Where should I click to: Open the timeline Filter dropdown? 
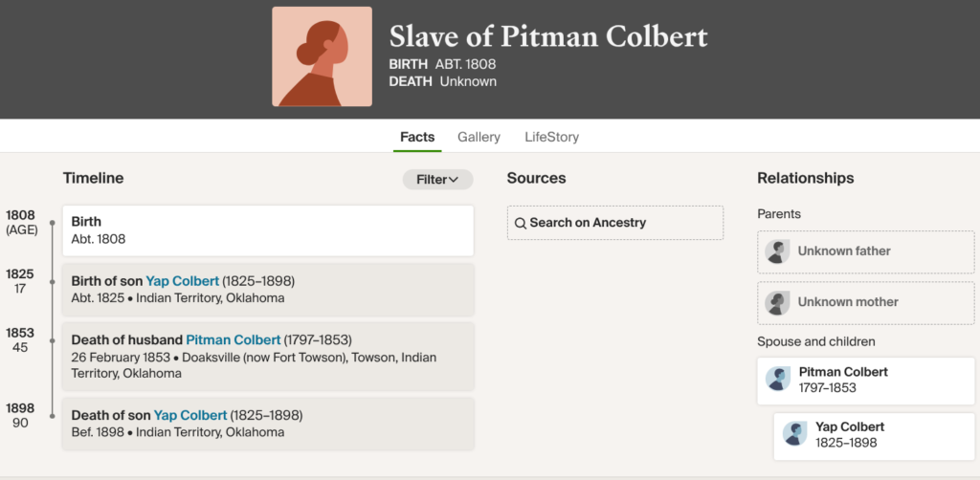point(437,179)
